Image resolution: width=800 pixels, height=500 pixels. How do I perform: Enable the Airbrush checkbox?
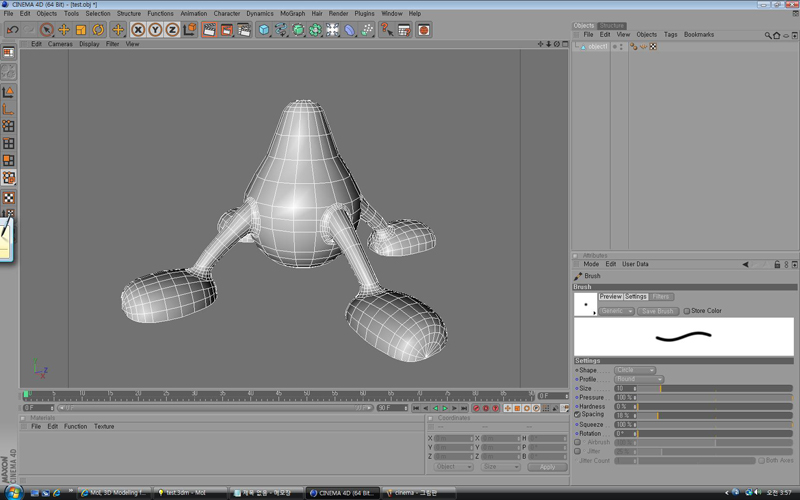[577, 442]
